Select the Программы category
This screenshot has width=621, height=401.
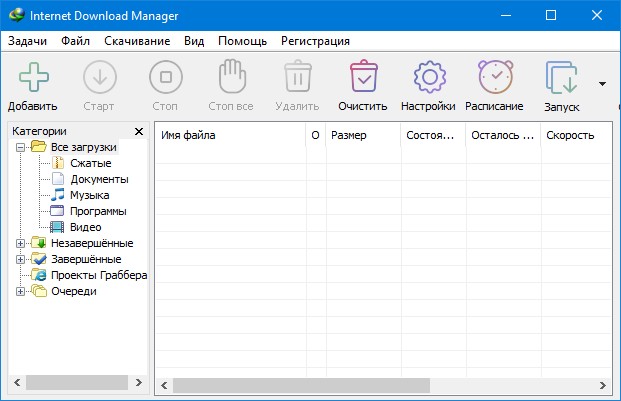click(x=98, y=211)
